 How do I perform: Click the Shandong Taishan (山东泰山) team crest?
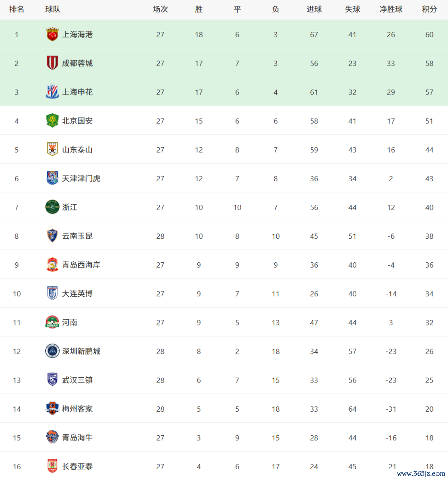[52, 150]
